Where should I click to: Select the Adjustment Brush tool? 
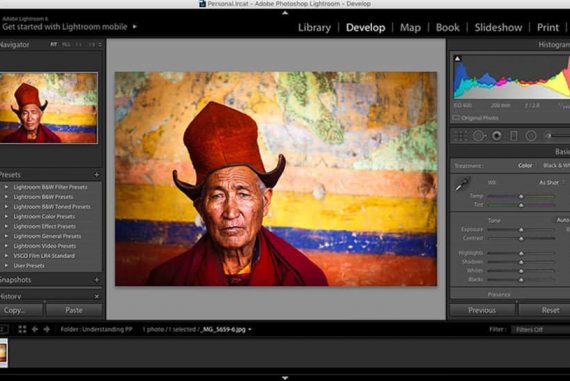pyautogui.click(x=556, y=136)
